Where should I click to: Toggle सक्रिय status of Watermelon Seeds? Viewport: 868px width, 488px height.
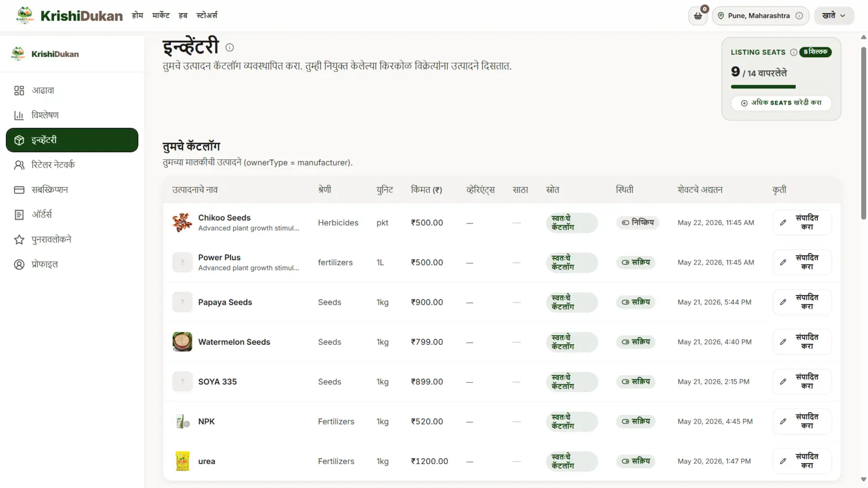pyautogui.click(x=636, y=342)
